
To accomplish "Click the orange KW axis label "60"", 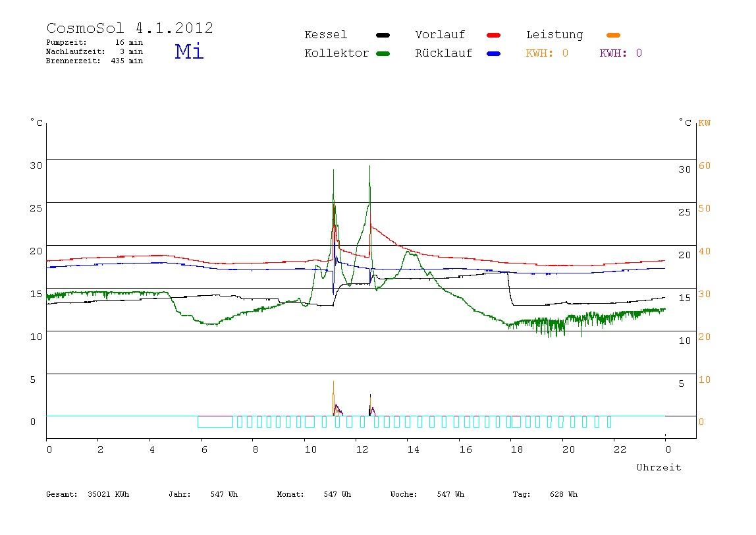I will tap(705, 165).
